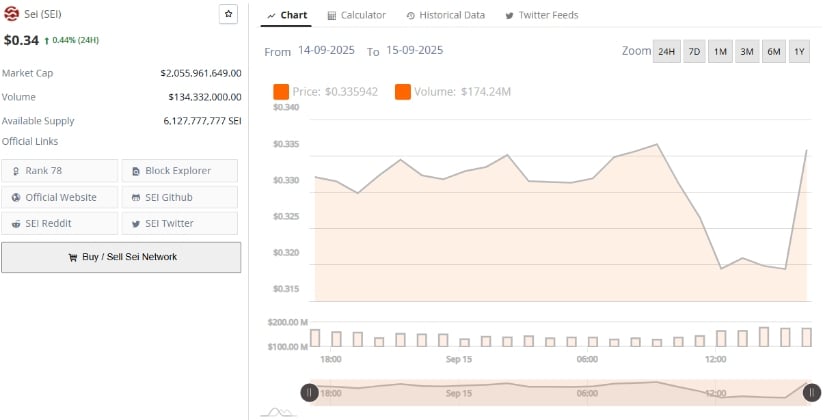Click the Calculator tab icon

point(331,16)
